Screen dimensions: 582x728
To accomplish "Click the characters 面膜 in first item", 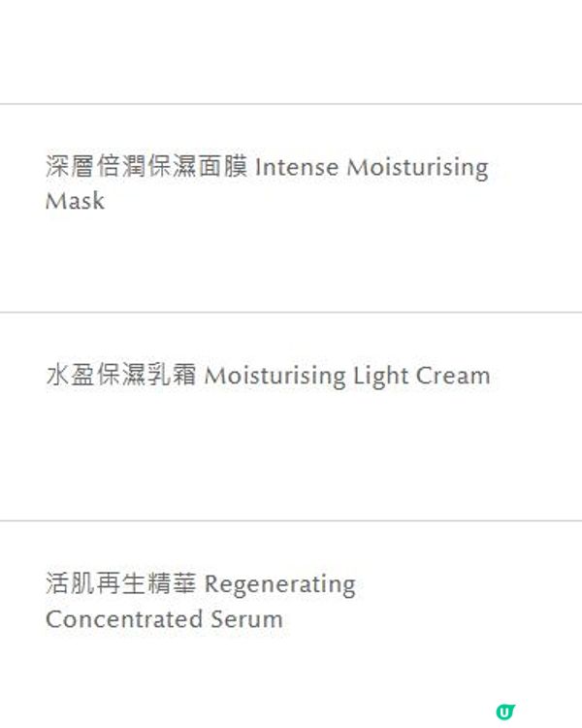I will click(223, 166).
